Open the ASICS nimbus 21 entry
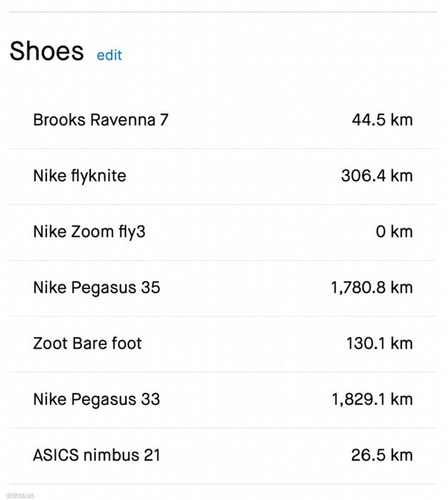This screenshot has width=448, height=500. pos(96,456)
